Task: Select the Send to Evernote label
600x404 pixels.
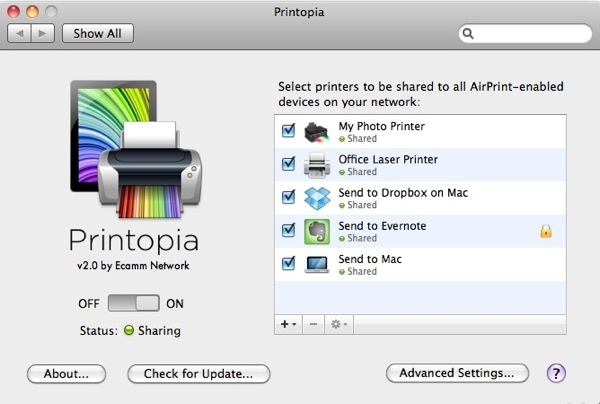Action: (x=382, y=226)
